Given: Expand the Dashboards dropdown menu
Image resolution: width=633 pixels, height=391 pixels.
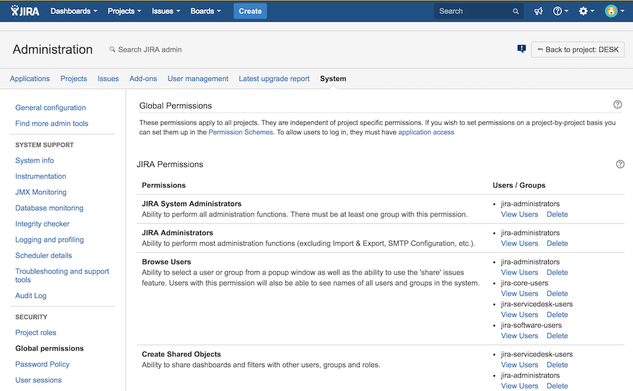Looking at the screenshot, I should tap(74, 11).
